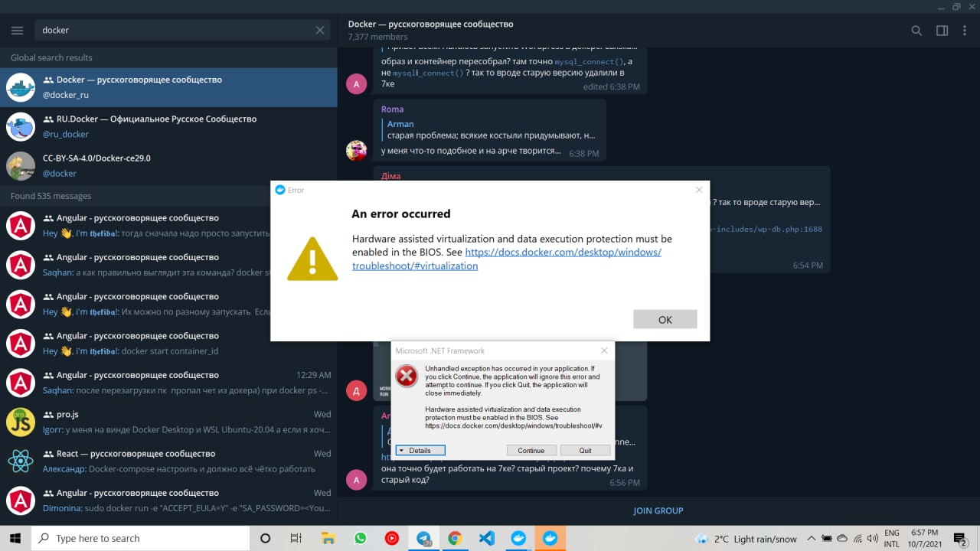Click Quit in .NET Framework dialog
980x551 pixels.
585,451
